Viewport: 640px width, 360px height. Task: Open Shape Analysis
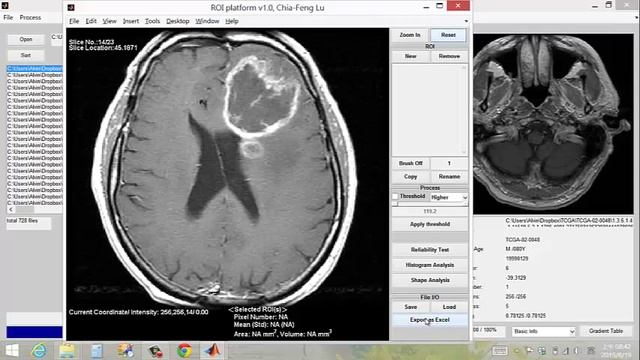pyautogui.click(x=430, y=280)
